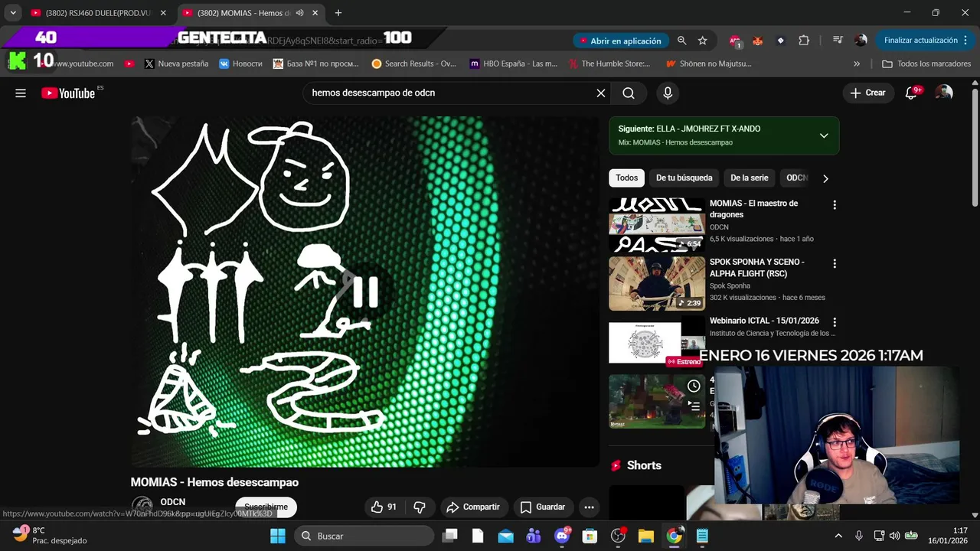Open the ODCN channel avatar
980x551 pixels.
pyautogui.click(x=142, y=505)
